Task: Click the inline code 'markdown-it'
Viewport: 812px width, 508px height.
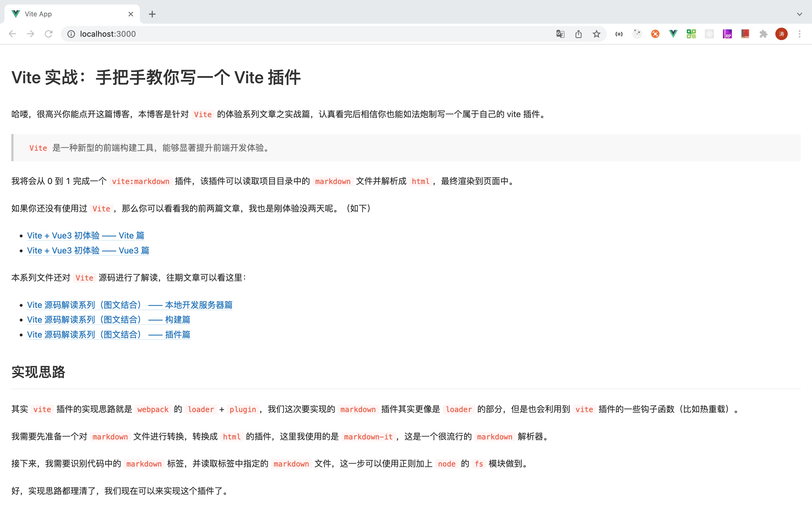Action: pyautogui.click(x=368, y=437)
